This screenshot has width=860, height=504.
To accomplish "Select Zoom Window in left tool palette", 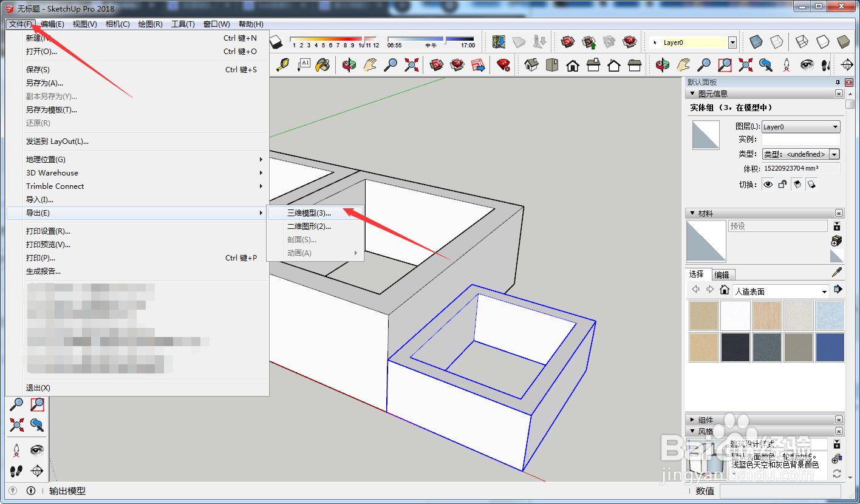I will pos(37,404).
